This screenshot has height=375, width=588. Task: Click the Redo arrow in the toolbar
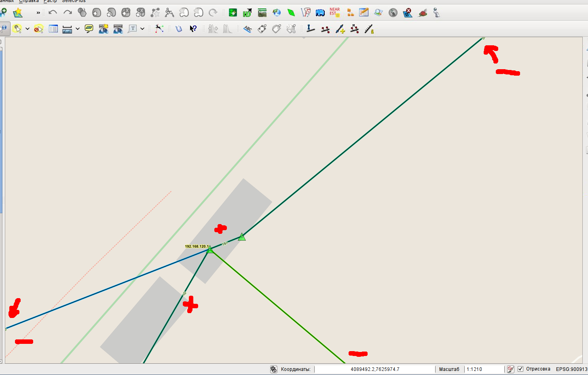coord(68,13)
